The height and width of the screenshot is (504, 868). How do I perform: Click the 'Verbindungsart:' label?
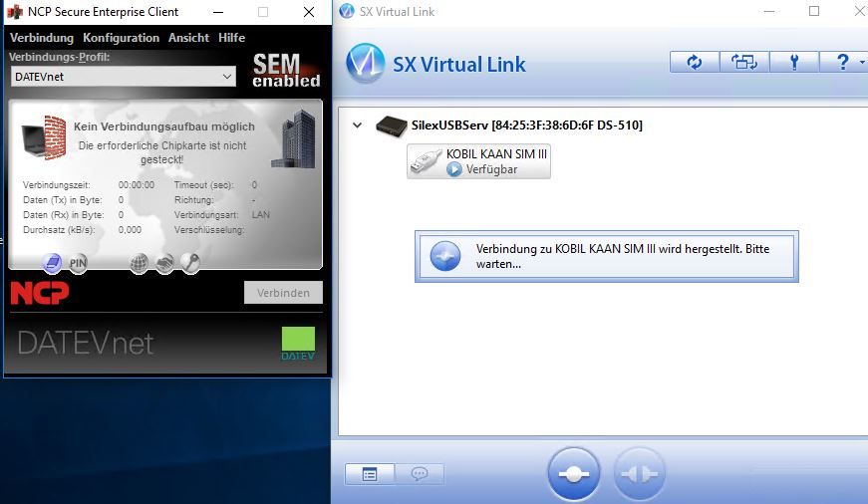coord(206,215)
